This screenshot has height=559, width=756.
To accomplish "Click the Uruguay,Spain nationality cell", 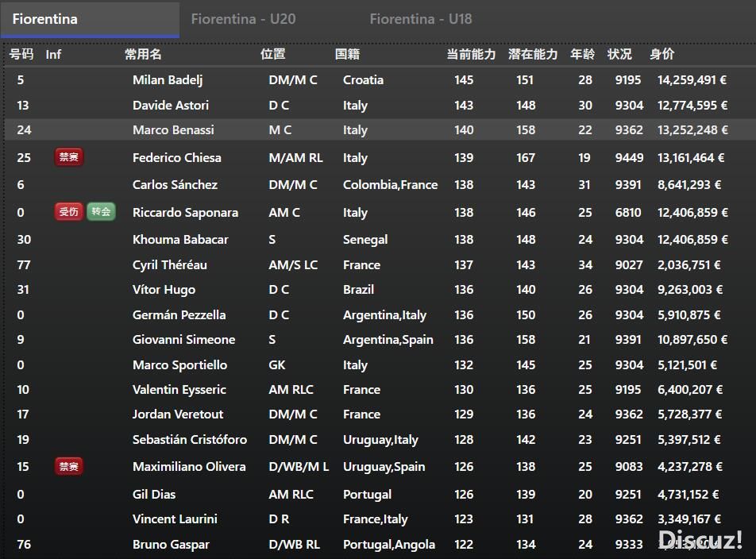I will click(384, 466).
